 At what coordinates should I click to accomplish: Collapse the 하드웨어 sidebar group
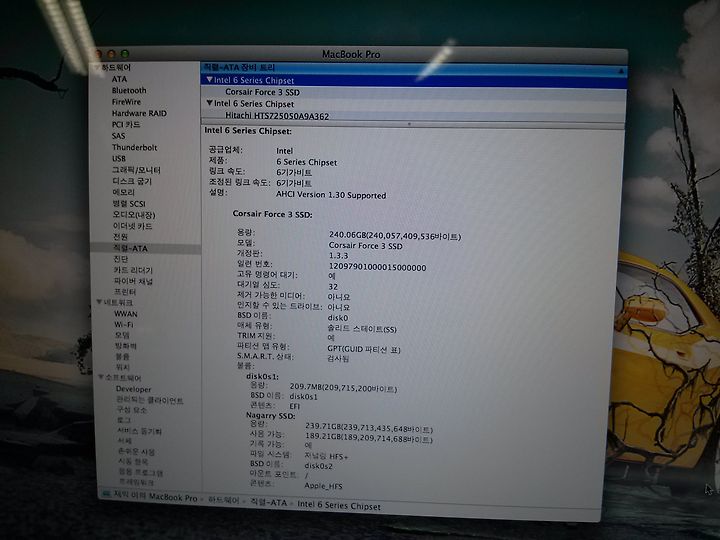(x=97, y=68)
